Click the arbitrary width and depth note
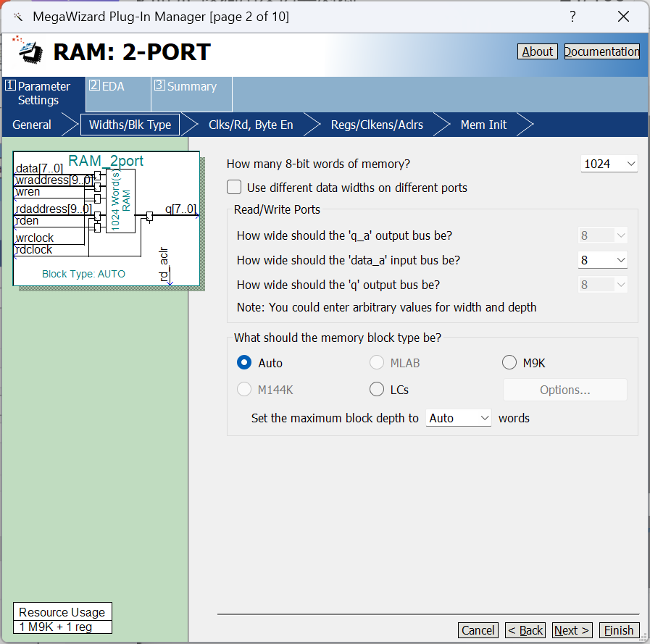The height and width of the screenshot is (644, 650). click(x=386, y=307)
